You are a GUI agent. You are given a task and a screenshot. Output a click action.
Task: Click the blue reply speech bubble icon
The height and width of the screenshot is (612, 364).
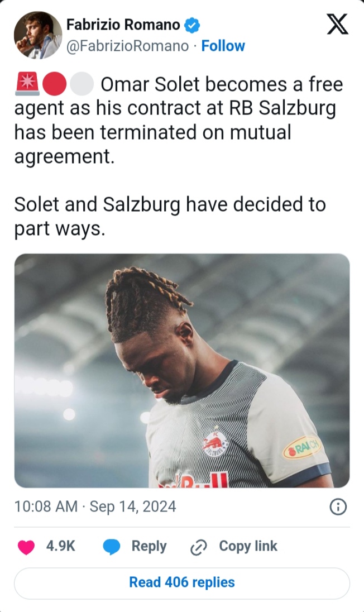[112, 547]
